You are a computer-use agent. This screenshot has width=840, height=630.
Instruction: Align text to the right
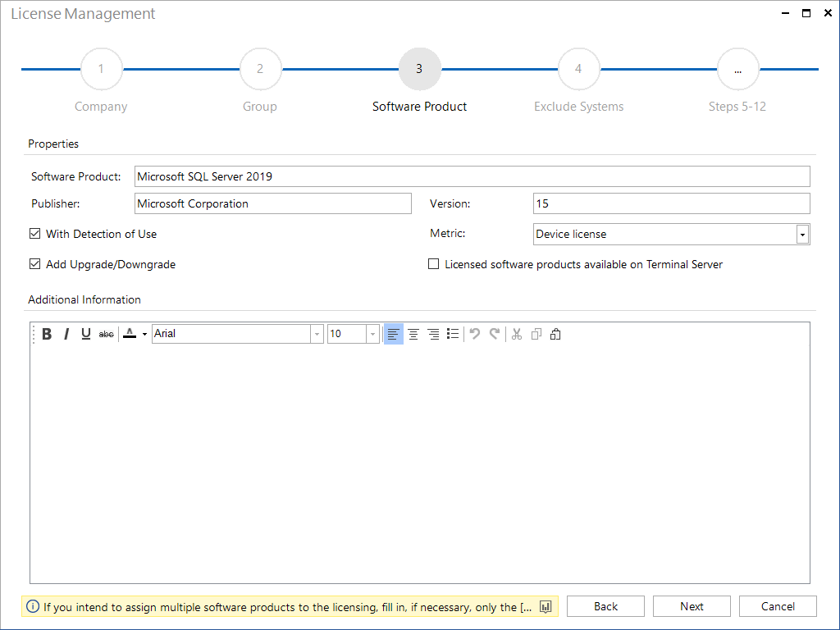click(433, 335)
